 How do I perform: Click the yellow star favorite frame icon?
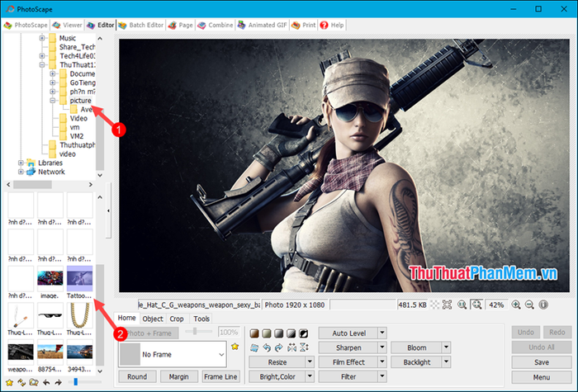235,348
